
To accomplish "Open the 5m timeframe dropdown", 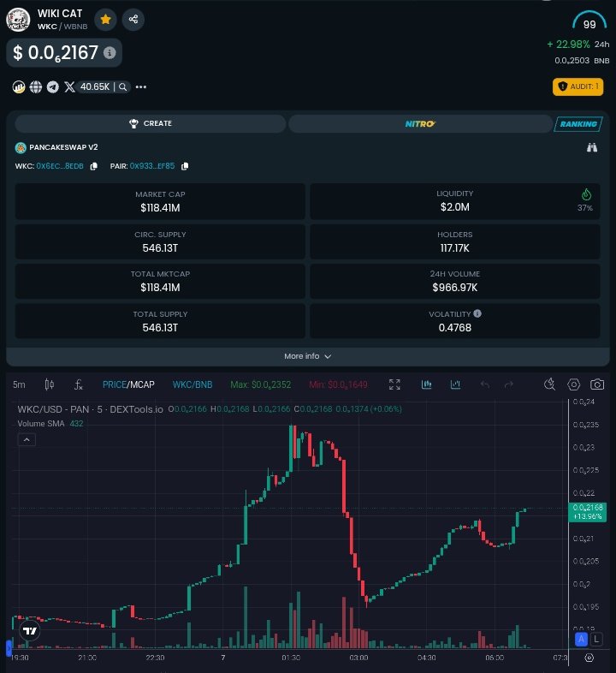I will [x=20, y=384].
